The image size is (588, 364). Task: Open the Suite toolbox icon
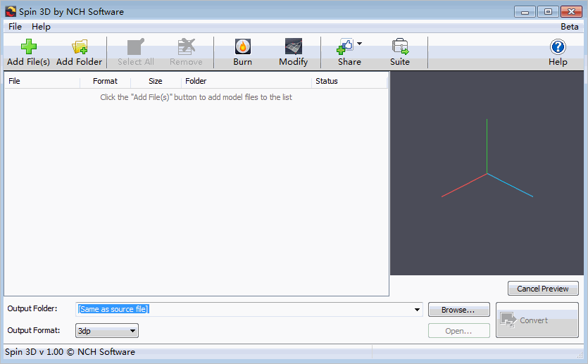400,46
